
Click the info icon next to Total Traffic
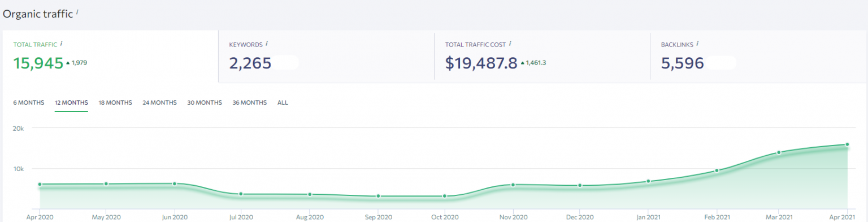tap(61, 44)
